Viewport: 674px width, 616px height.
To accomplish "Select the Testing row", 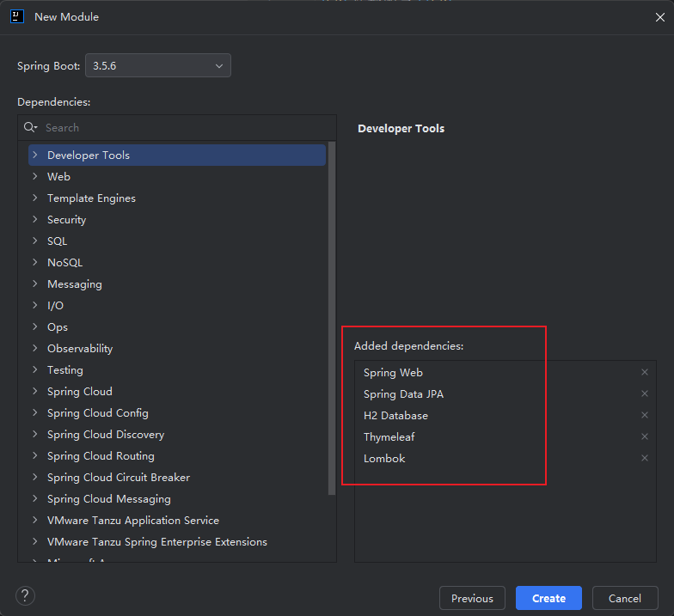I will click(x=177, y=369).
